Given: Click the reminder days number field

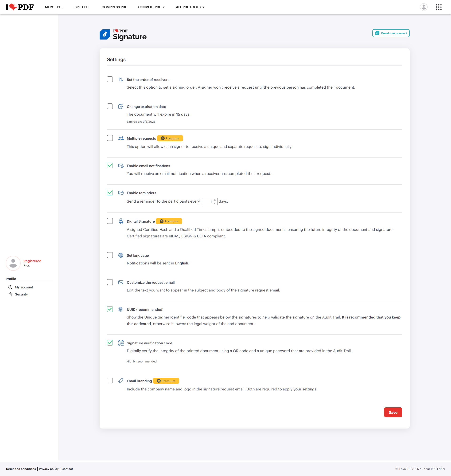Looking at the screenshot, I should coord(207,201).
